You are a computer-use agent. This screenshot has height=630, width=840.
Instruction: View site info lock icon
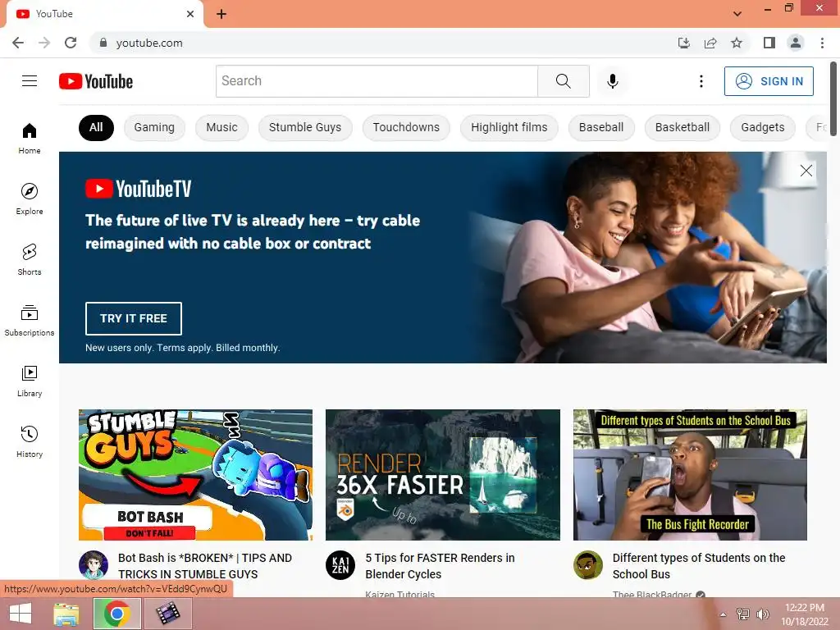tap(103, 43)
